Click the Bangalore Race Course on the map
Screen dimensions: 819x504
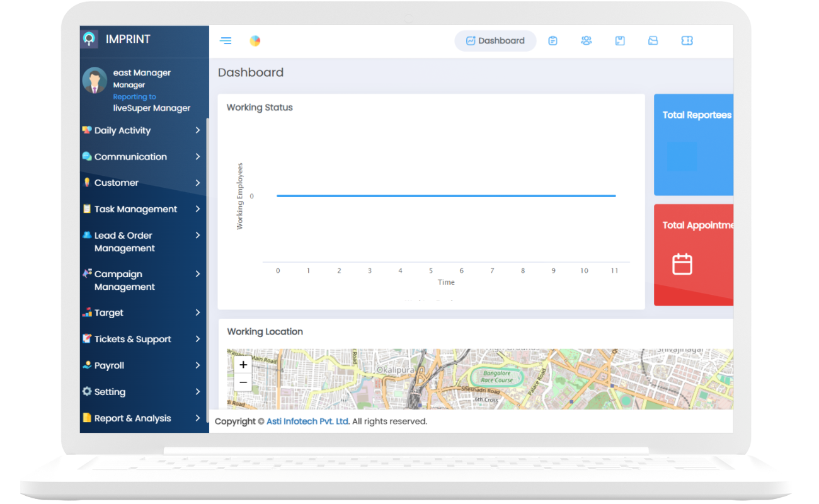click(x=497, y=377)
